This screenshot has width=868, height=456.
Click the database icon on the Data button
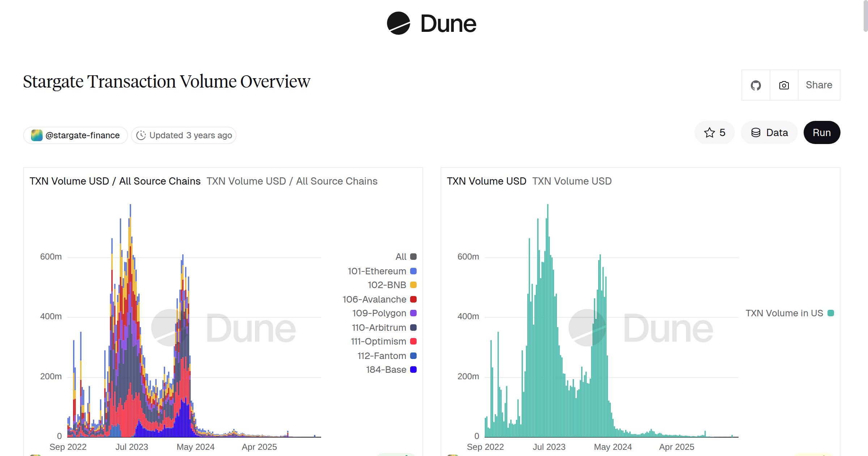point(756,132)
